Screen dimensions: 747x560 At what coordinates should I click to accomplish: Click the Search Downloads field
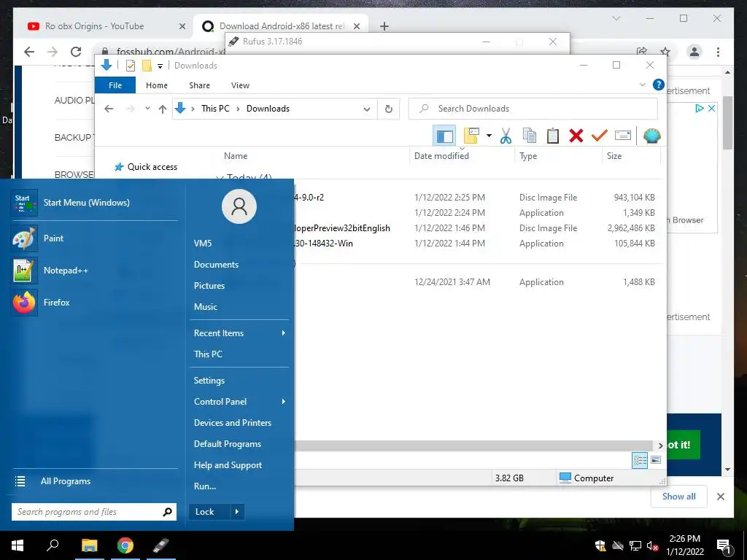click(533, 109)
